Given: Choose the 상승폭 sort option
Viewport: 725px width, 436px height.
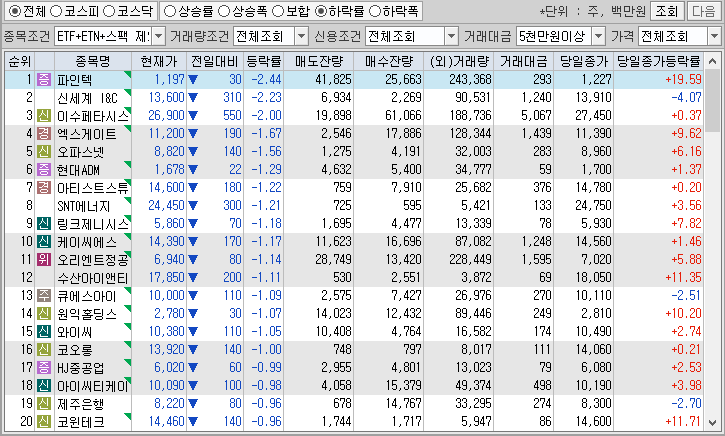Looking at the screenshot, I should point(224,11).
